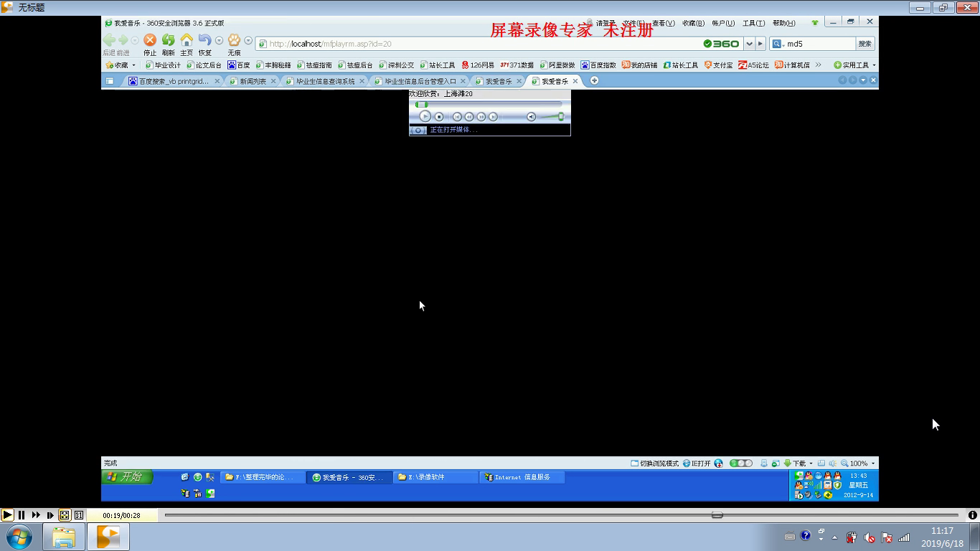The height and width of the screenshot is (551, 980).
Task: Click the 100% zoom level control
Action: point(858,463)
